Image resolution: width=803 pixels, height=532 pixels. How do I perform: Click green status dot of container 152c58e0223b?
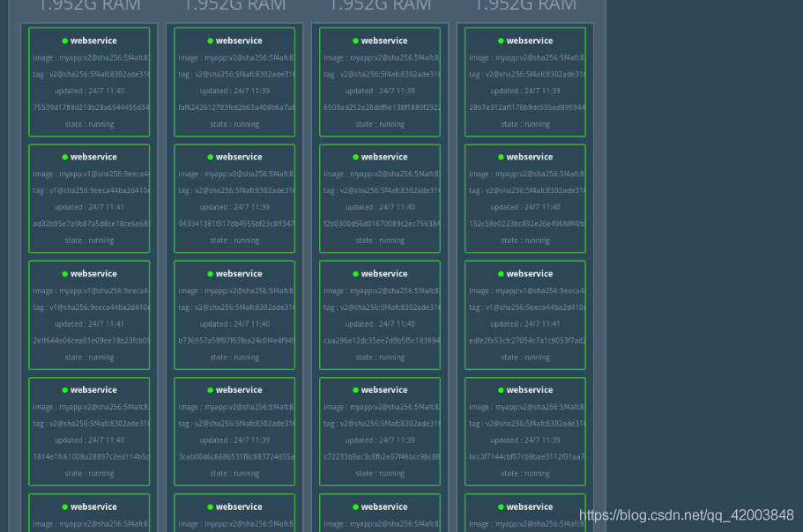[x=502, y=157]
